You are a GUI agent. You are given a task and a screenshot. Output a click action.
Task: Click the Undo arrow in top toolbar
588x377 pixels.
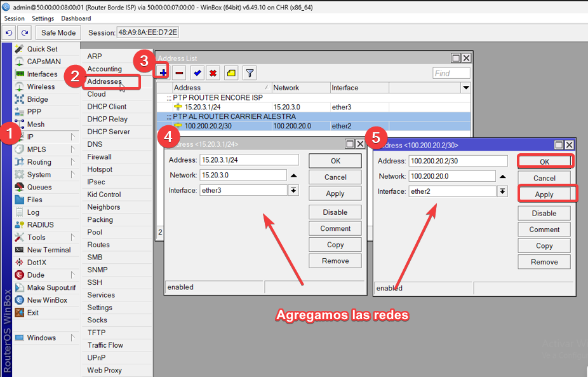tap(10, 32)
